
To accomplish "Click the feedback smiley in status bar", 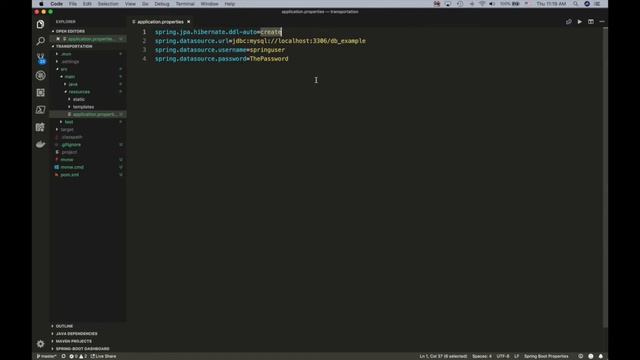I will pos(591,356).
